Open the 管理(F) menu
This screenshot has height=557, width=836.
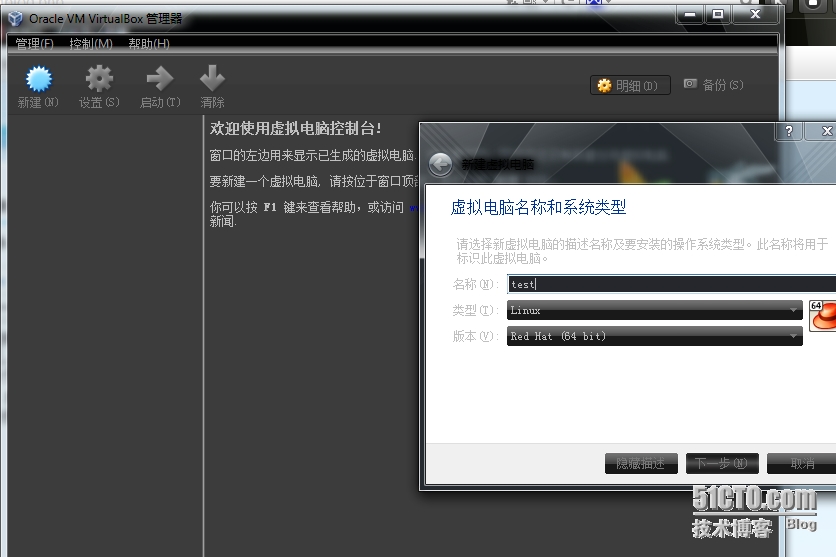coord(35,44)
